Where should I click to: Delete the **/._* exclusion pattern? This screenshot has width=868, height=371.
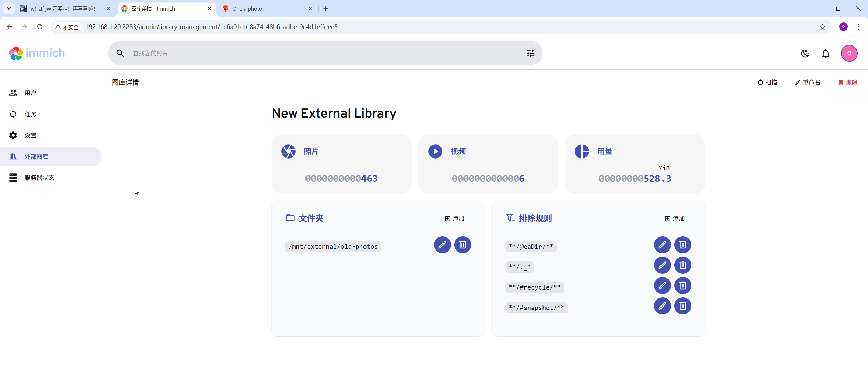click(683, 265)
